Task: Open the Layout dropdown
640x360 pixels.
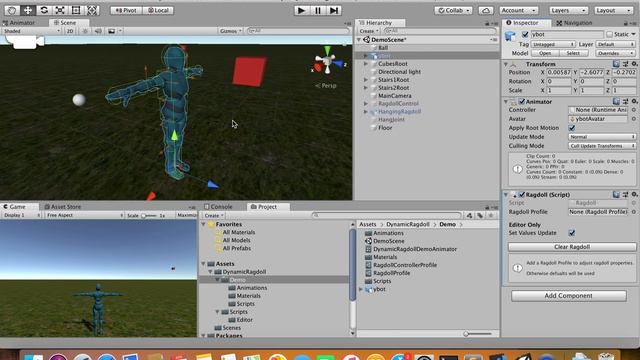Action: click(613, 10)
